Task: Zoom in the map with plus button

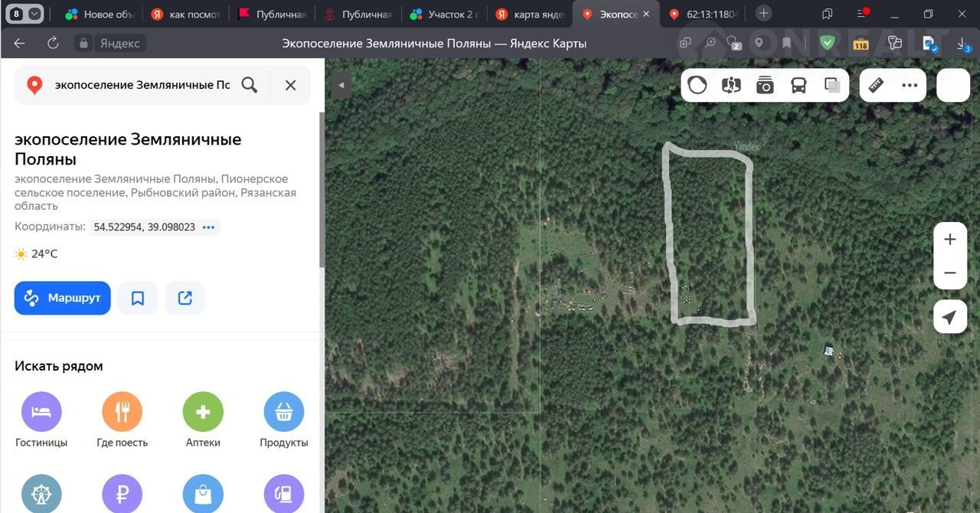Action: pos(949,240)
